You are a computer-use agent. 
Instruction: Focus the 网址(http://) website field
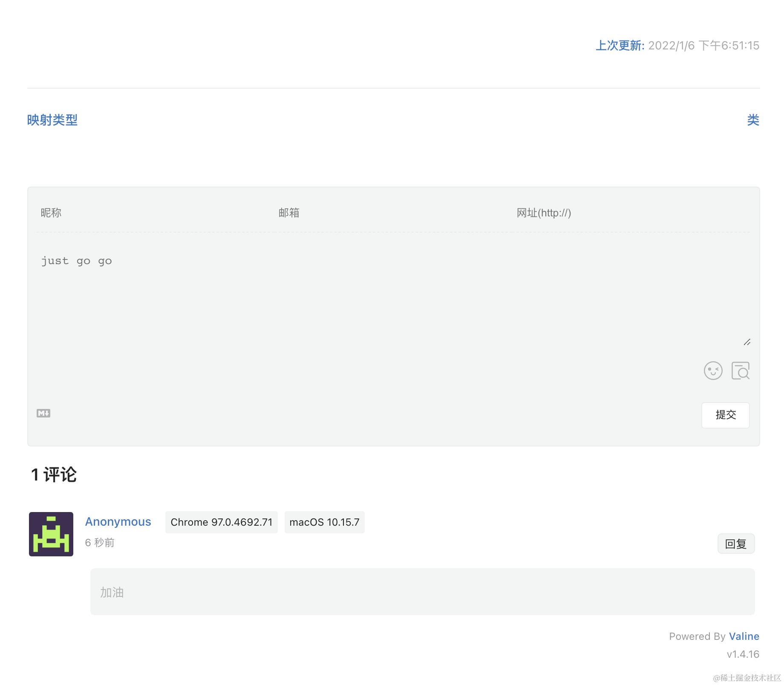click(631, 213)
